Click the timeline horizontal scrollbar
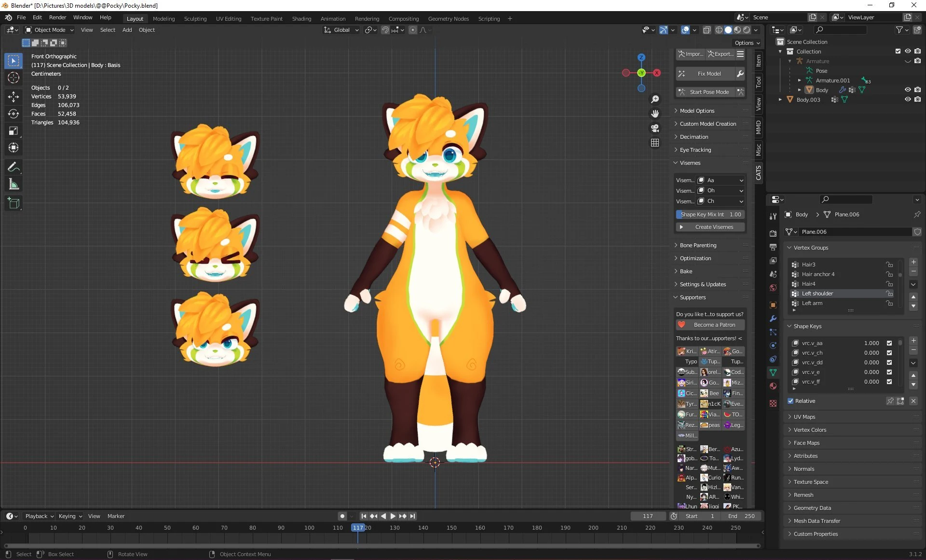The height and width of the screenshot is (560, 926). click(x=381, y=546)
